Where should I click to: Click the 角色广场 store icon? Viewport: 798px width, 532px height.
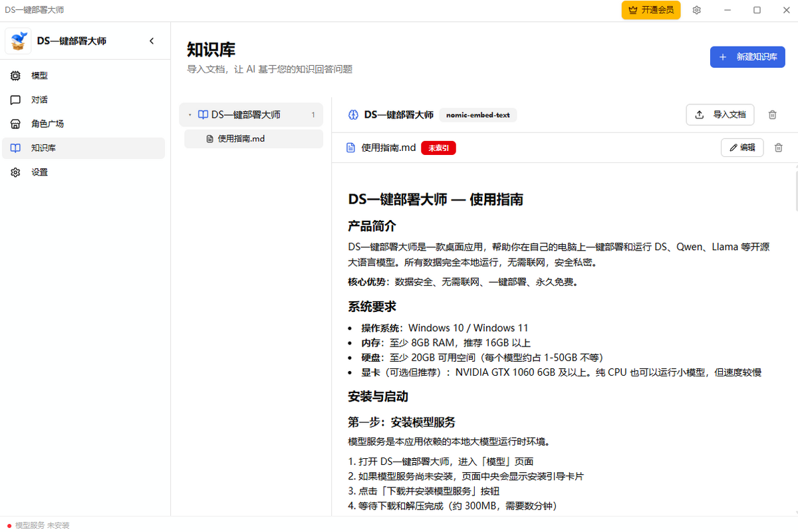pos(16,124)
